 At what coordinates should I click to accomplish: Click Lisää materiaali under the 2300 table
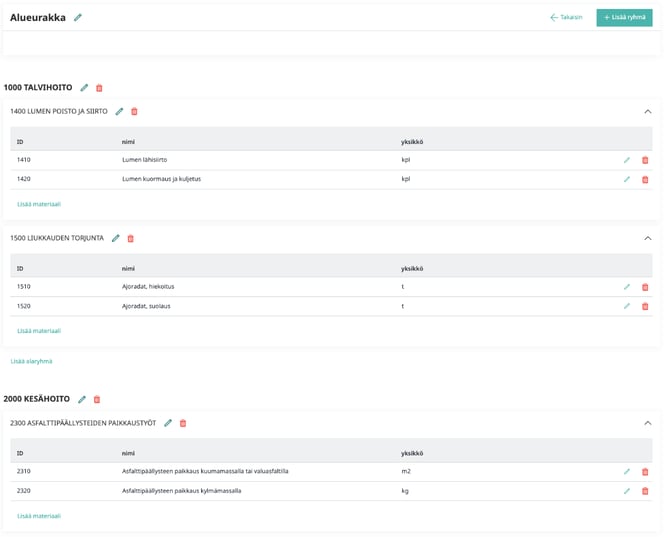(x=39, y=516)
